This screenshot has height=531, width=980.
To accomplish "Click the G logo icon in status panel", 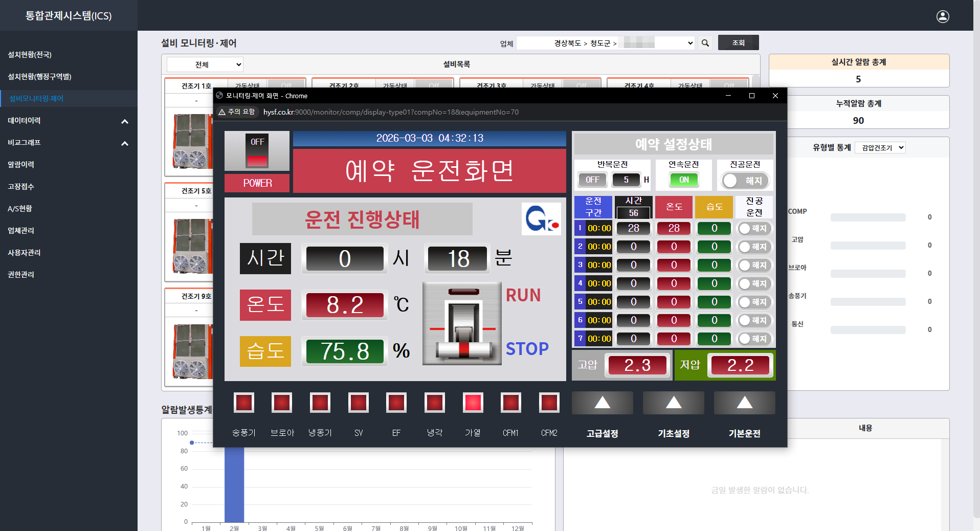I will tap(541, 219).
